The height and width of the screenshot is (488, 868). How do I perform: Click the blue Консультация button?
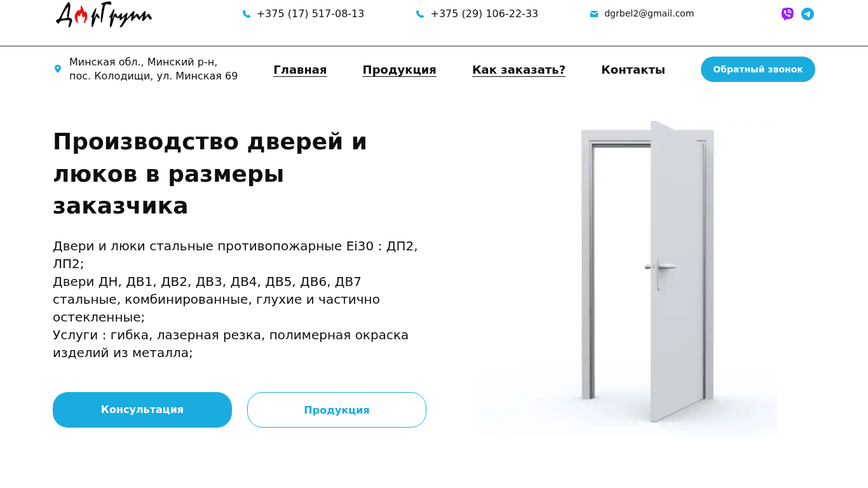pos(142,410)
